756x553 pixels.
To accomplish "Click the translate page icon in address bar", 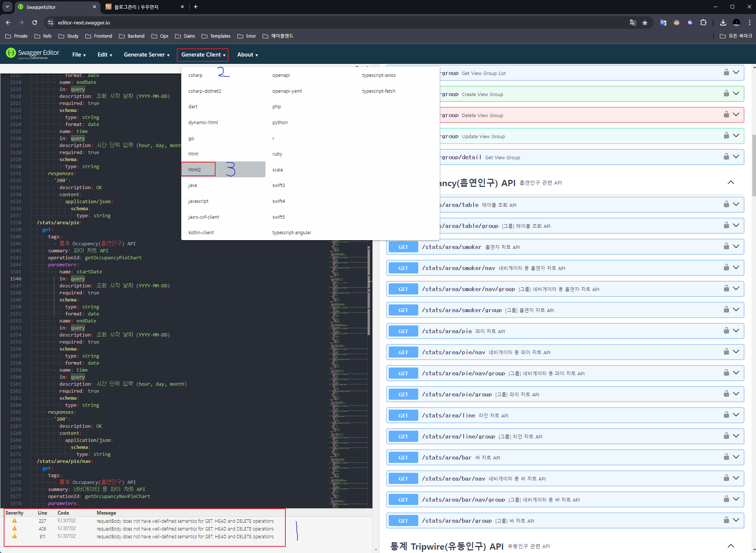I will click(633, 23).
